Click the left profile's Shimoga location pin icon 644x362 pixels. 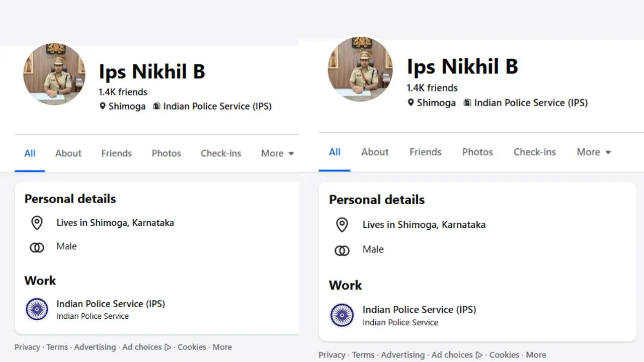pos(103,106)
